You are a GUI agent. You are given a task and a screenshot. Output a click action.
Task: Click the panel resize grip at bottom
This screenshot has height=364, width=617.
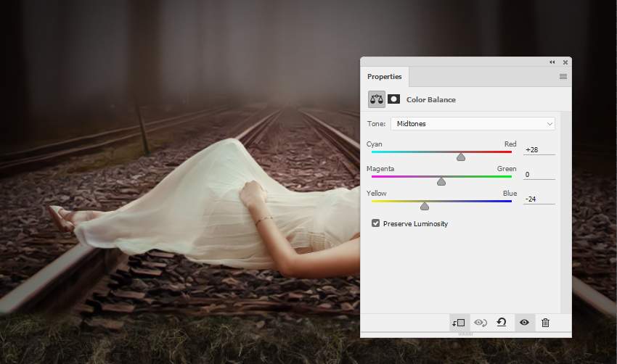465,334
